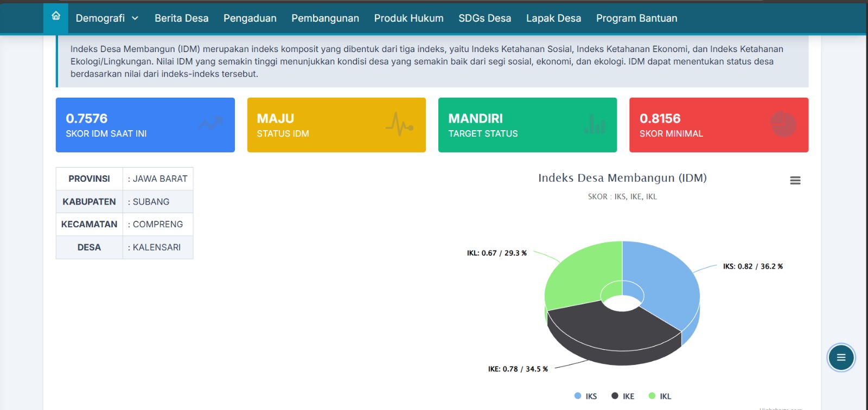Open the Program Bantuan page
The image size is (868, 410).
coord(636,18)
